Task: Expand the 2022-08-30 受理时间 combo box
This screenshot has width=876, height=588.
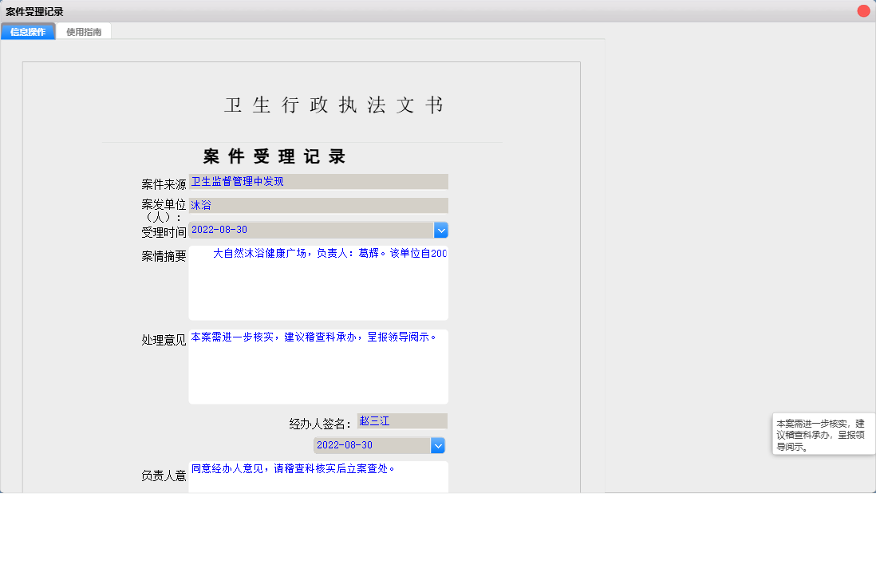Action: (x=319, y=230)
